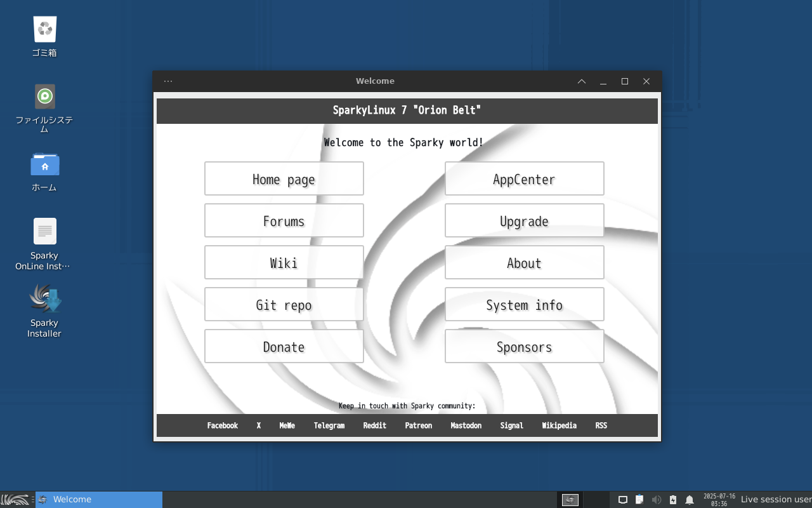Click the volume speaker tray icon

click(x=657, y=500)
